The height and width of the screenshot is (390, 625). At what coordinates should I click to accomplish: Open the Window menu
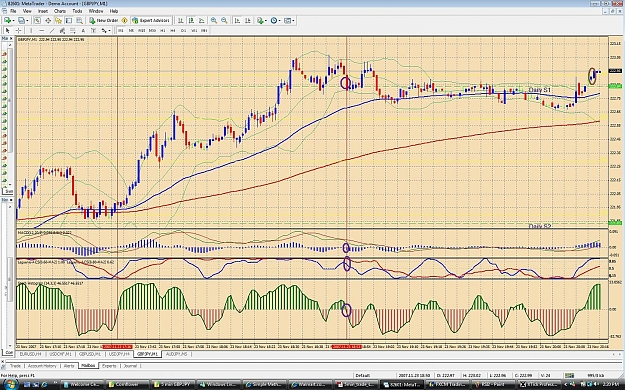[x=96, y=11]
